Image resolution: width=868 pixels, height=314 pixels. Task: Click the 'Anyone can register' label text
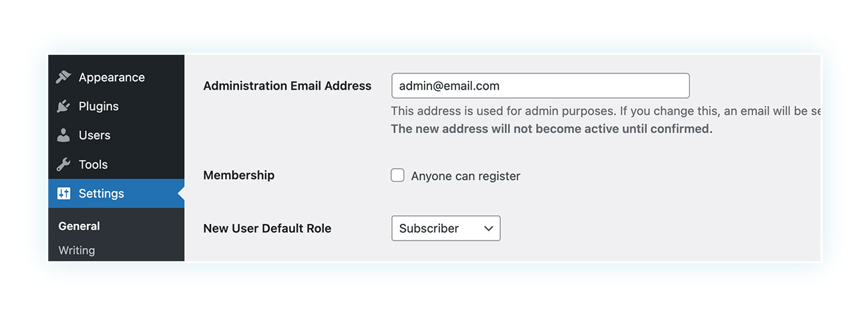pyautogui.click(x=465, y=176)
